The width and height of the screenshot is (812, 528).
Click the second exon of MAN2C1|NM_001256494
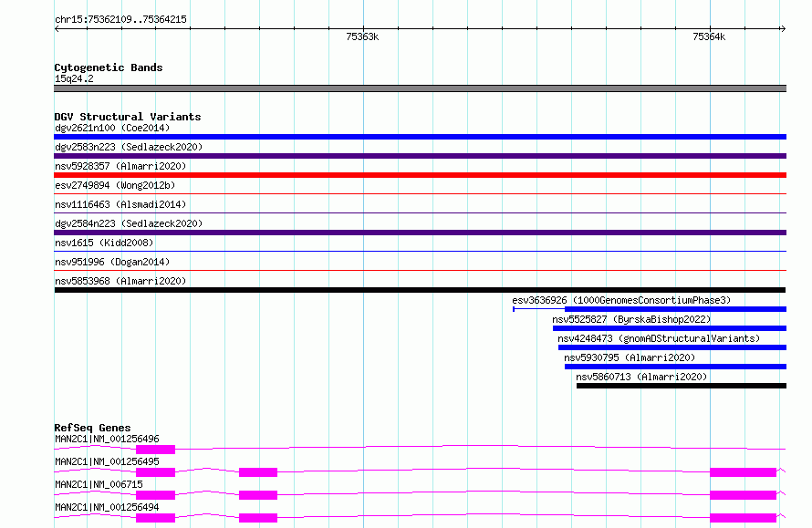[258, 518]
